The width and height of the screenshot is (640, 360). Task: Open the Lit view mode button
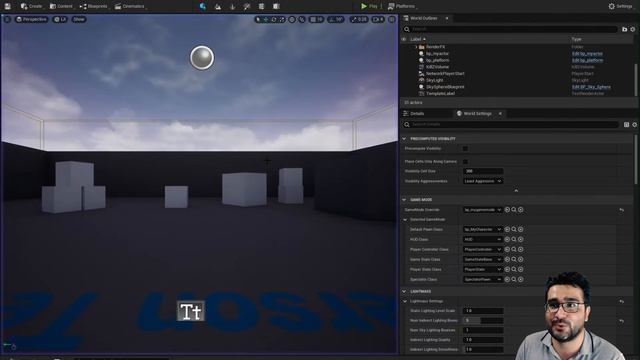pyautogui.click(x=60, y=19)
